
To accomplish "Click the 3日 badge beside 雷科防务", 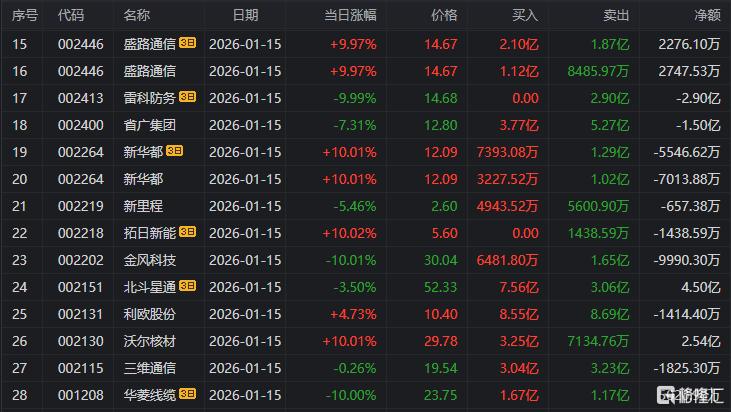I will point(187,97).
